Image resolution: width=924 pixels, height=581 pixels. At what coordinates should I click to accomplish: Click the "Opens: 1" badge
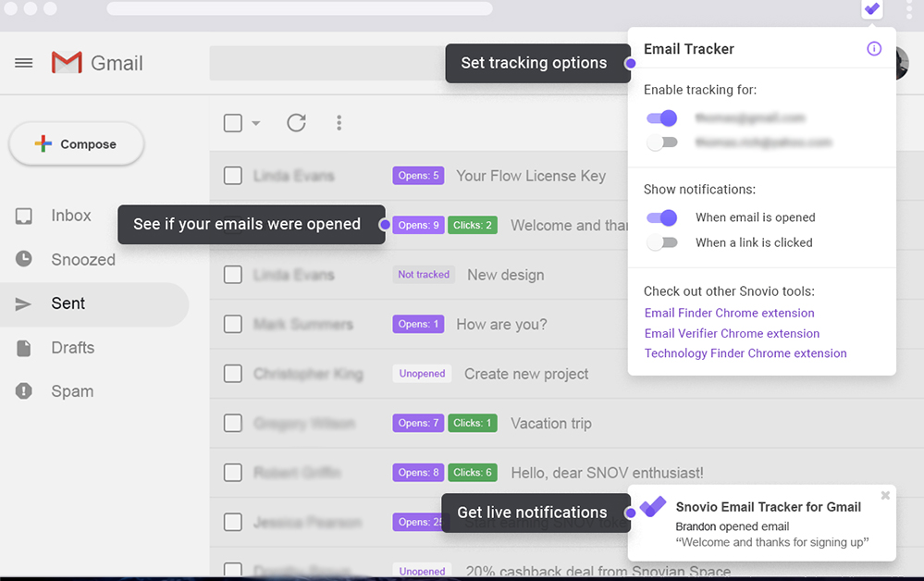[418, 324]
